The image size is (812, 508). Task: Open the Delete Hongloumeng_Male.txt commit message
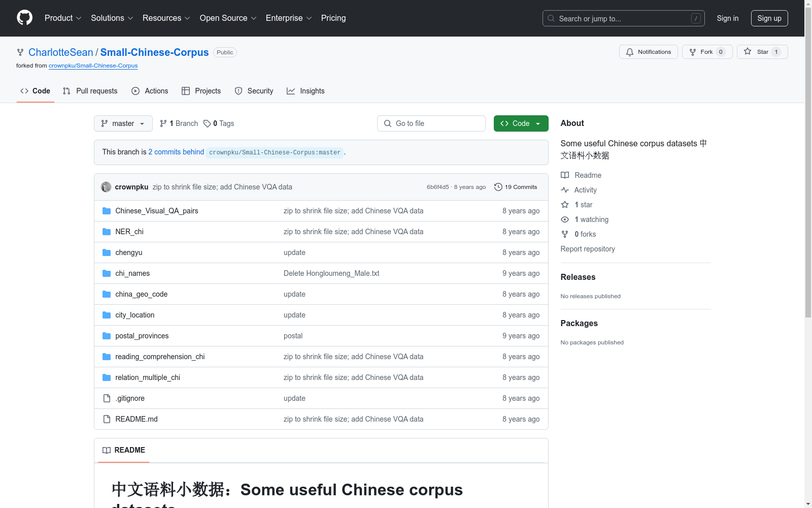331,273
